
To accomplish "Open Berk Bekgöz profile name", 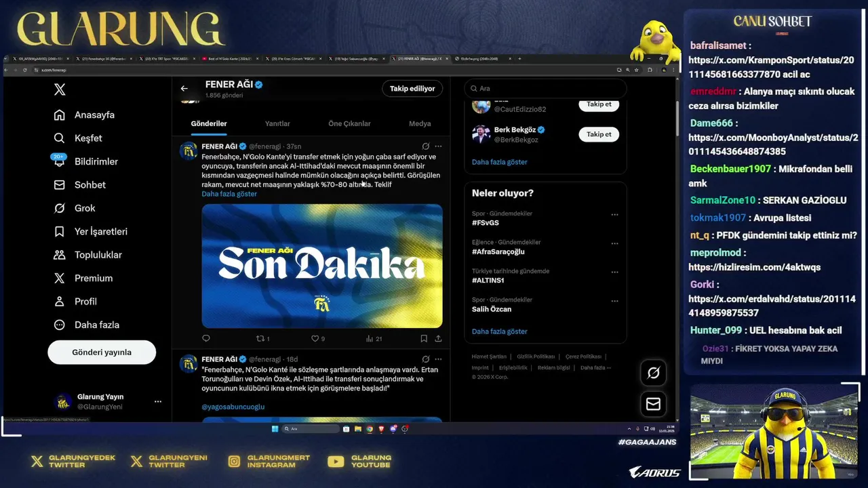I will click(x=515, y=129).
